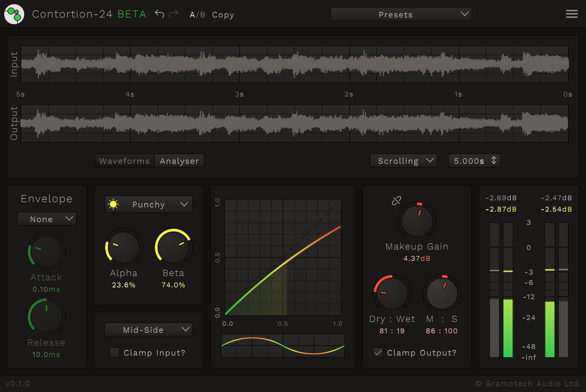This screenshot has width=586, height=392.
Task: Click the Contortion green circles logo
Action: pos(14,14)
